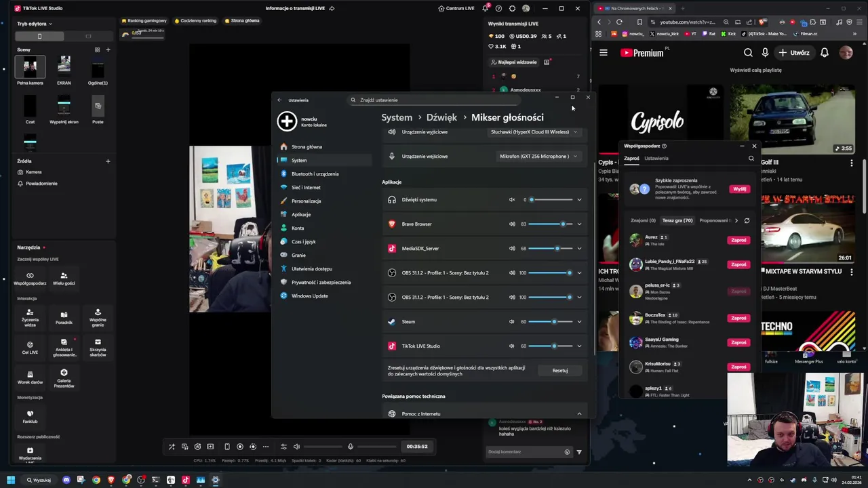Select Znajomi (0) tab
The image size is (868, 488).
click(643, 220)
